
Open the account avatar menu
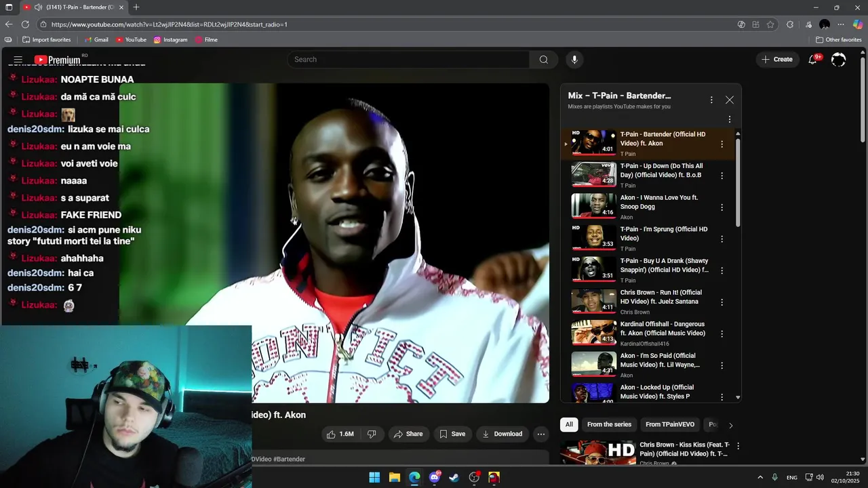click(839, 60)
